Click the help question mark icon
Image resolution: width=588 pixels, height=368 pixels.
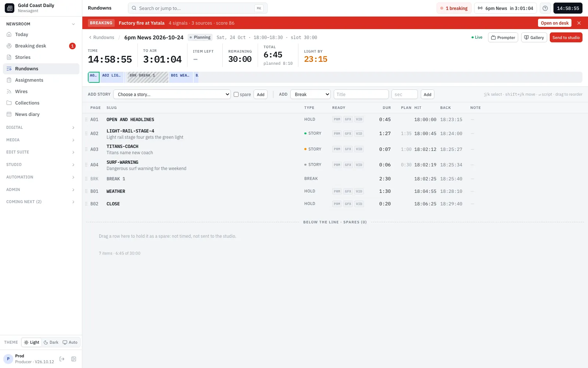point(545,8)
